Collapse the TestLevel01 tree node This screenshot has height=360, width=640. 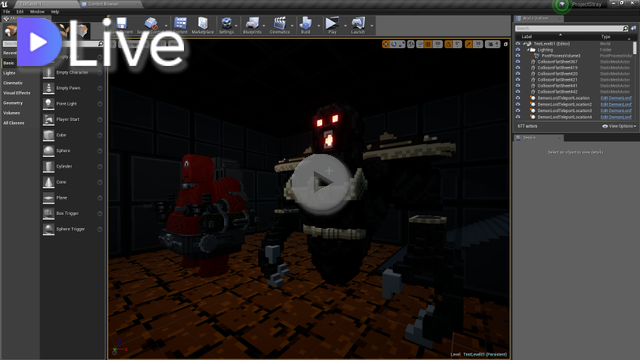click(524, 44)
